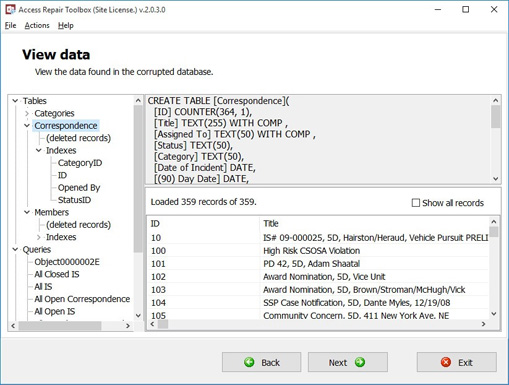Select the All Open Correspondence query
This screenshot has height=385, width=509.
tap(82, 299)
